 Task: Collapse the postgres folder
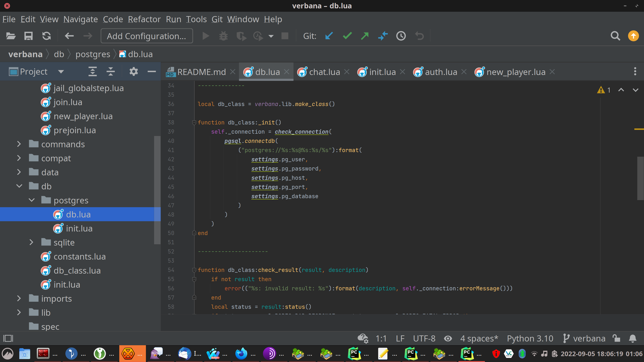point(32,200)
